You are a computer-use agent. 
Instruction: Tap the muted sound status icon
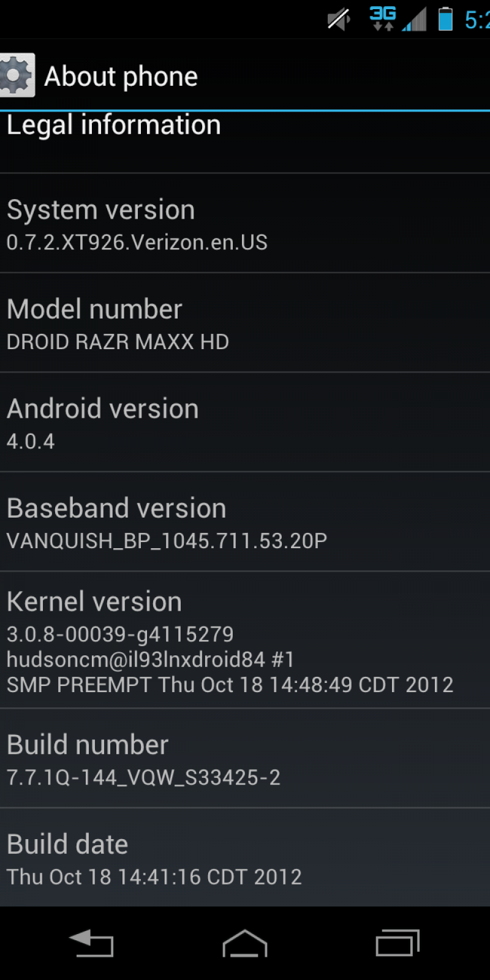339,20
